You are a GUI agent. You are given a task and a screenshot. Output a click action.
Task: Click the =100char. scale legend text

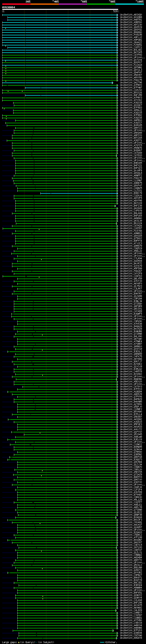coord(111,642)
